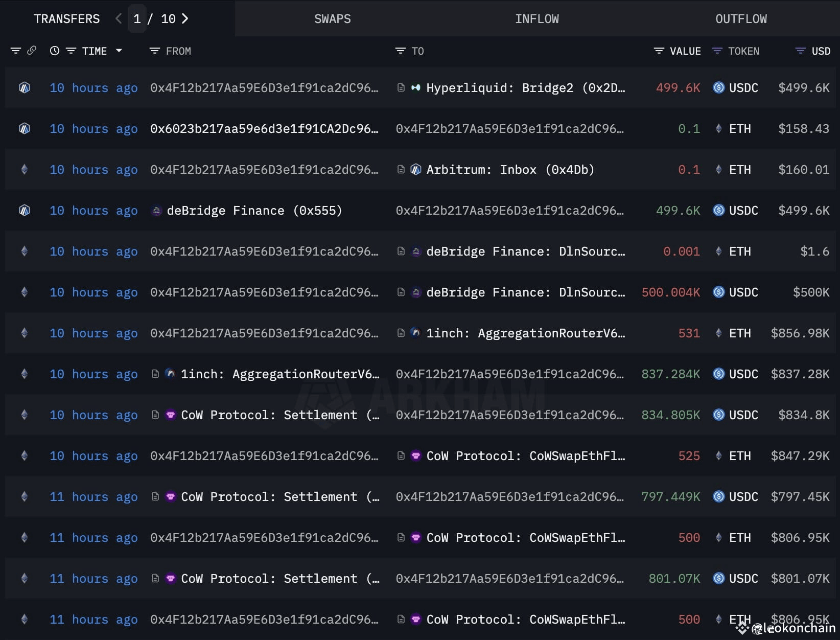The width and height of the screenshot is (840, 640).
Task: Click deBridge logo beside deBridge Finance (0x555)
Action: [x=157, y=210]
